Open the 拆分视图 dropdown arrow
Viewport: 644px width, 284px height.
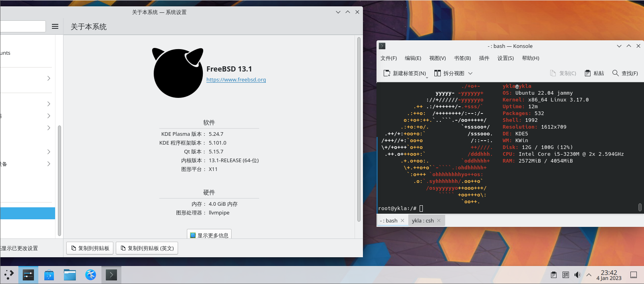[470, 73]
